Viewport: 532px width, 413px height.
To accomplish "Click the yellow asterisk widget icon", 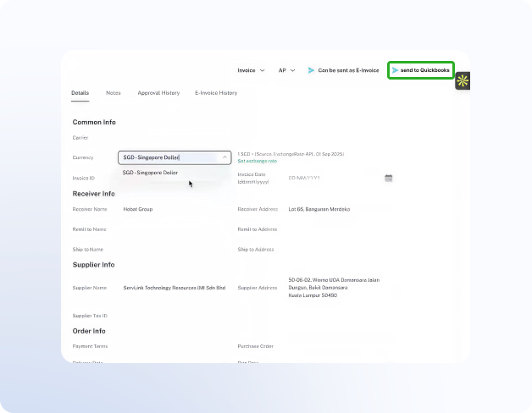I will (463, 81).
